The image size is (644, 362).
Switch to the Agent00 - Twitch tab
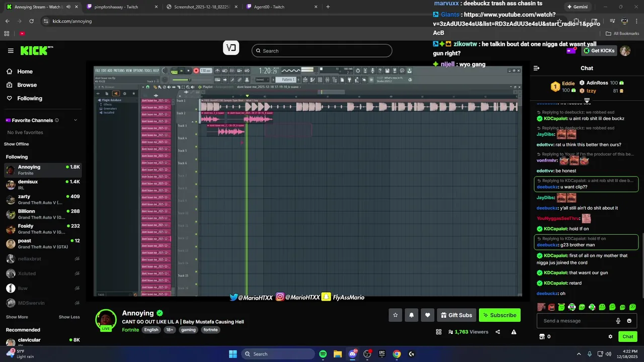pyautogui.click(x=281, y=7)
